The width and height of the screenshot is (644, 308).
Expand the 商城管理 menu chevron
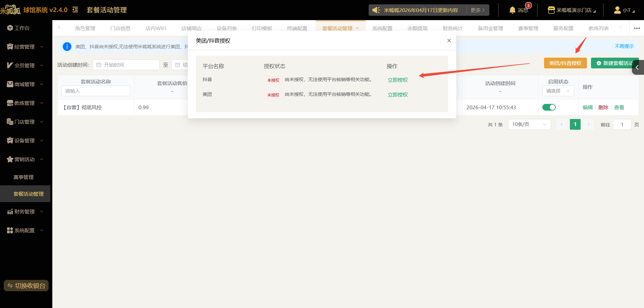[42, 84]
